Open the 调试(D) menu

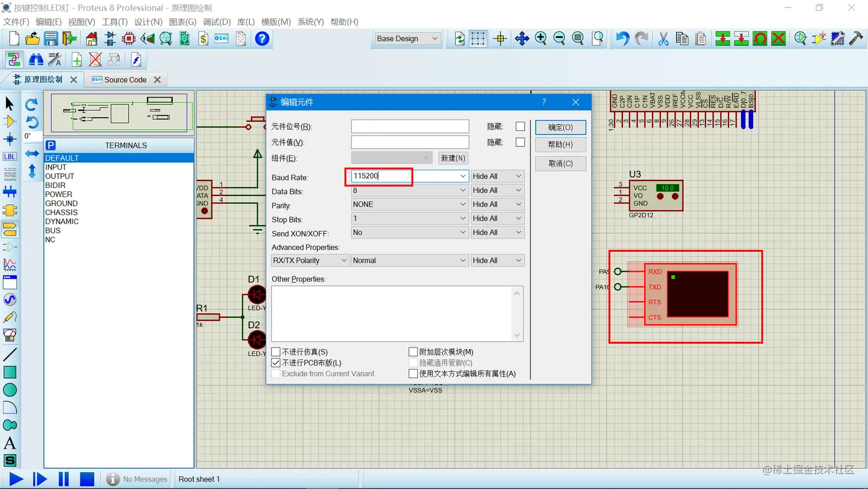pos(216,22)
